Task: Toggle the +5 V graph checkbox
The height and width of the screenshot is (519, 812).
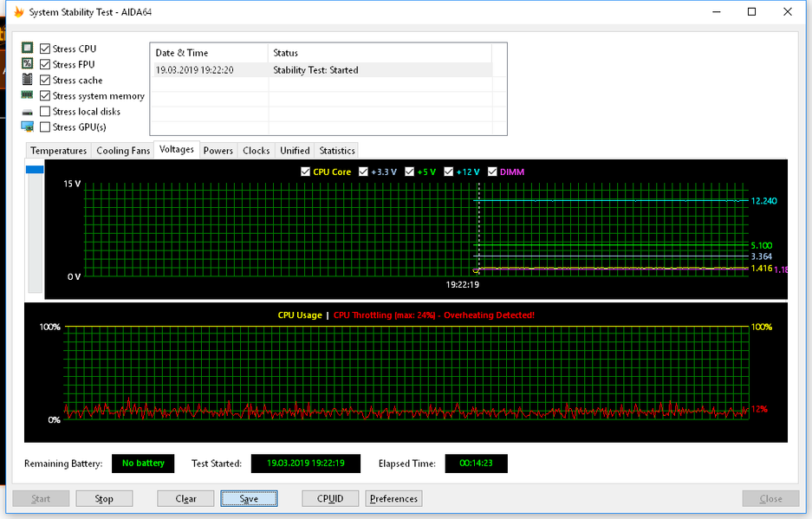Action: coord(410,172)
